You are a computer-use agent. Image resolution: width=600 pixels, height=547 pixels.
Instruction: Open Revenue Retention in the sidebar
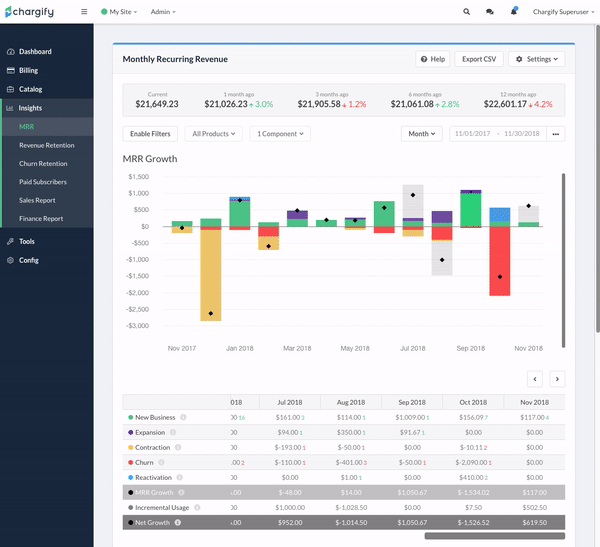46,145
